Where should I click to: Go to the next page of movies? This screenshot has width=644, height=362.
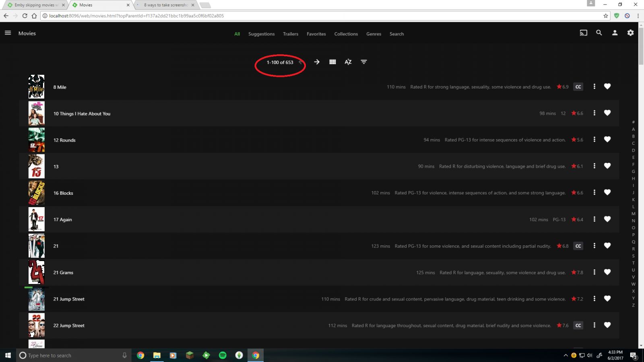pyautogui.click(x=317, y=62)
